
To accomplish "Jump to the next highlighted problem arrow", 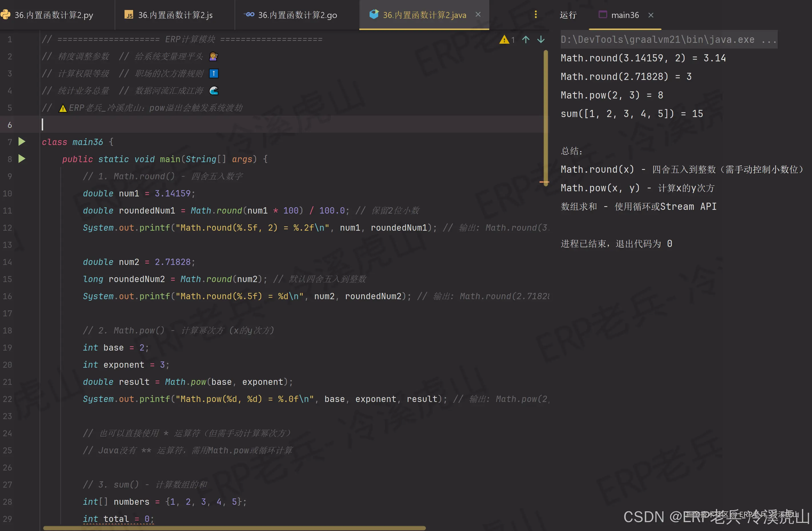I will click(541, 40).
